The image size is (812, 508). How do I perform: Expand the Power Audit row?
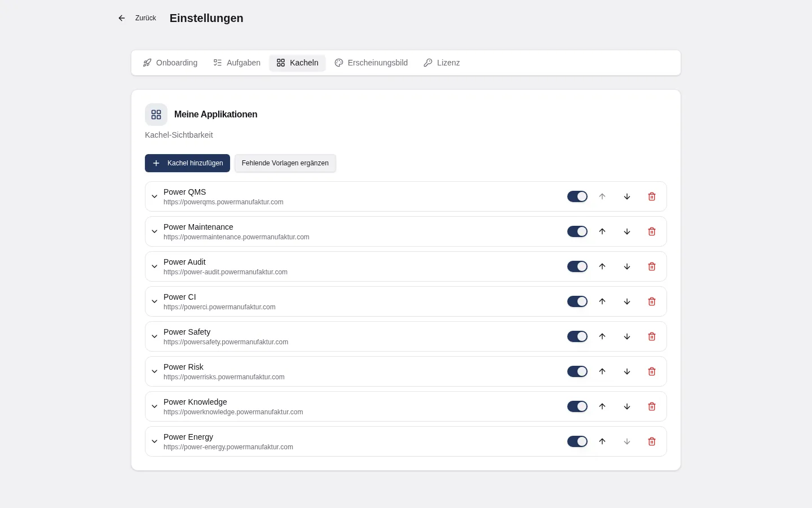[x=155, y=266]
